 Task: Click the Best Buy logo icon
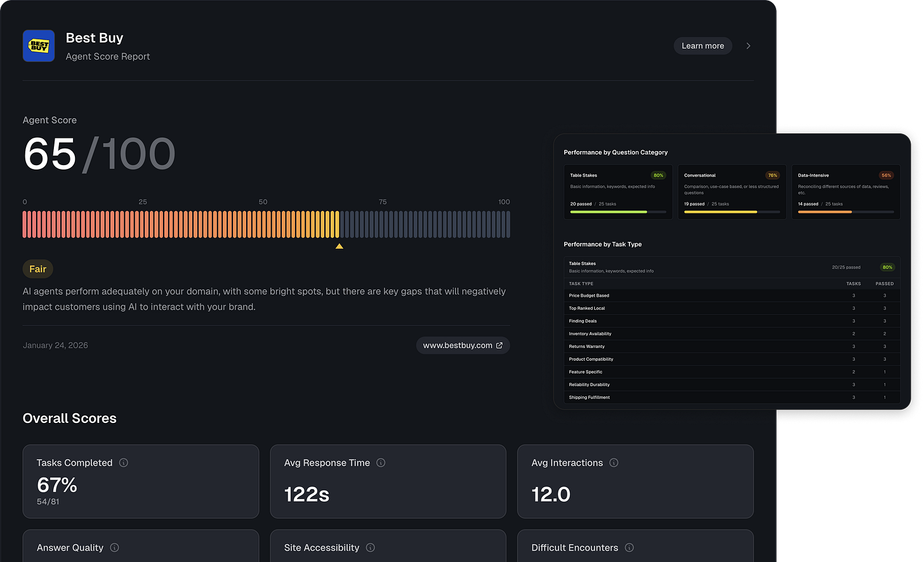pyautogui.click(x=39, y=46)
